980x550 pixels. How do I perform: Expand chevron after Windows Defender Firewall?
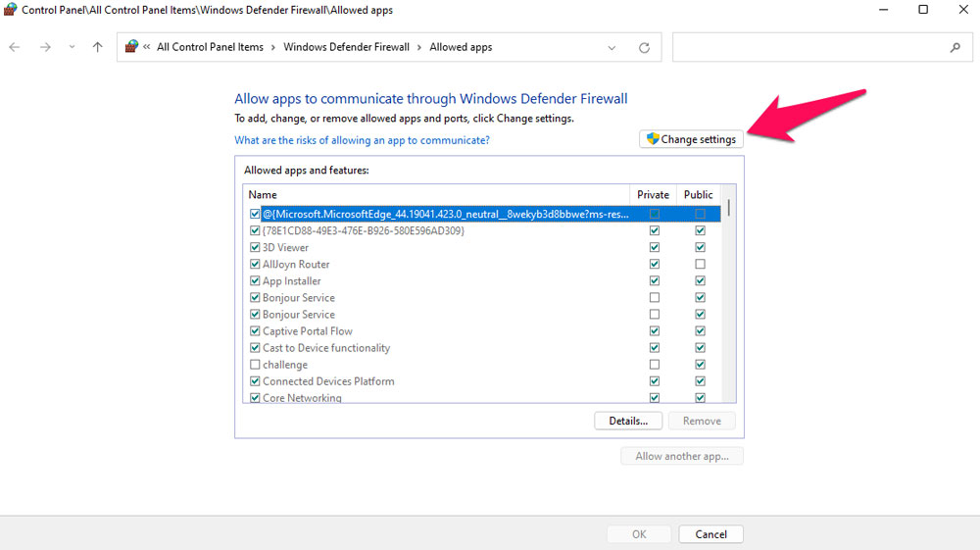pyautogui.click(x=419, y=47)
